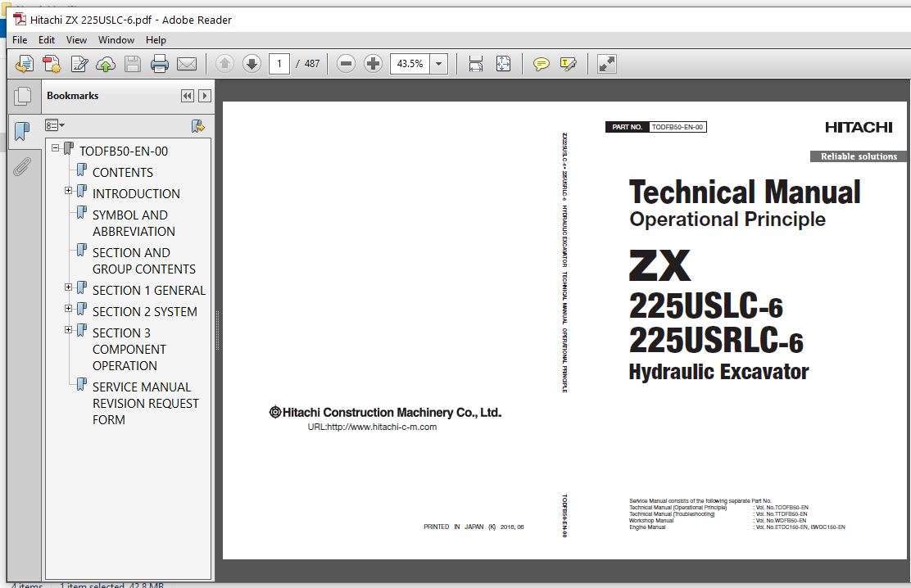This screenshot has height=588, width=911.
Task: Select the Highlight text tool
Action: [569, 64]
